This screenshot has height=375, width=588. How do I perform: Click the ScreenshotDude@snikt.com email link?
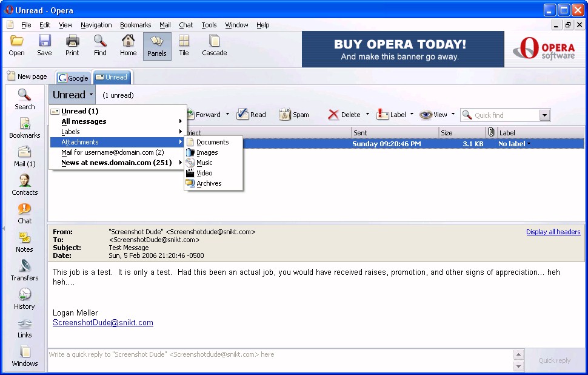pyautogui.click(x=102, y=323)
